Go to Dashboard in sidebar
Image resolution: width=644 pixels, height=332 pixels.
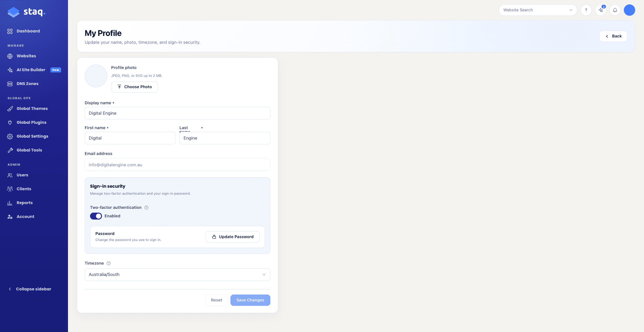[x=24, y=31]
